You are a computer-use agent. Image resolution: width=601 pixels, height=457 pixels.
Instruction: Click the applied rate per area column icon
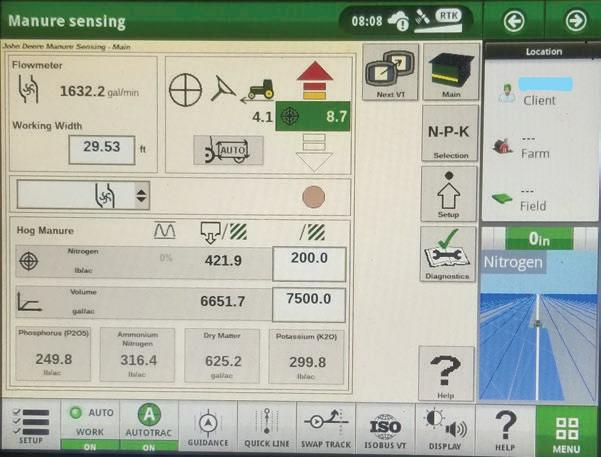[224, 233]
